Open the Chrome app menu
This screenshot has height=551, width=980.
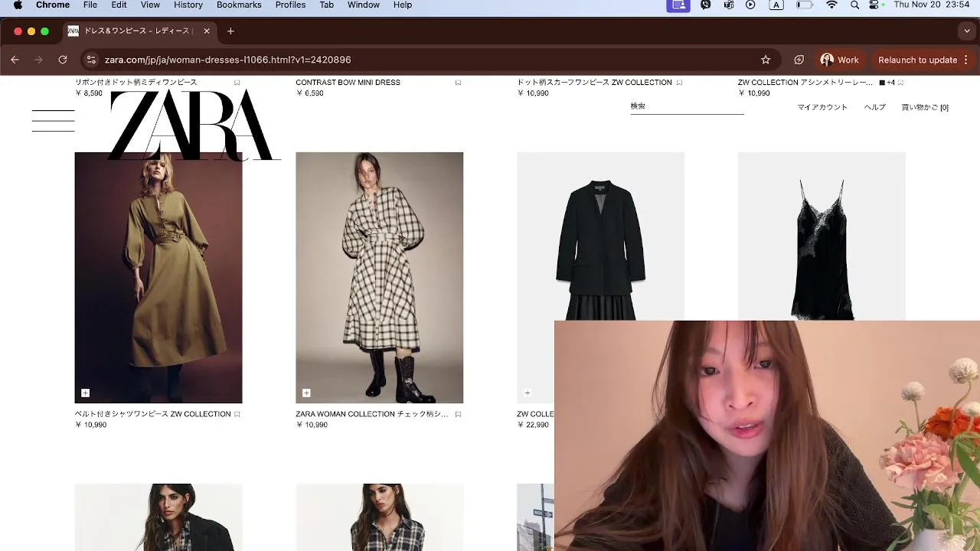(x=53, y=5)
